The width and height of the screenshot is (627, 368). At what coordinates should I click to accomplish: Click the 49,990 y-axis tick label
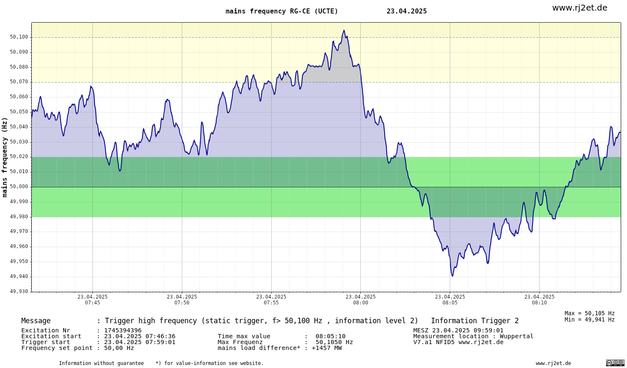click(20, 202)
